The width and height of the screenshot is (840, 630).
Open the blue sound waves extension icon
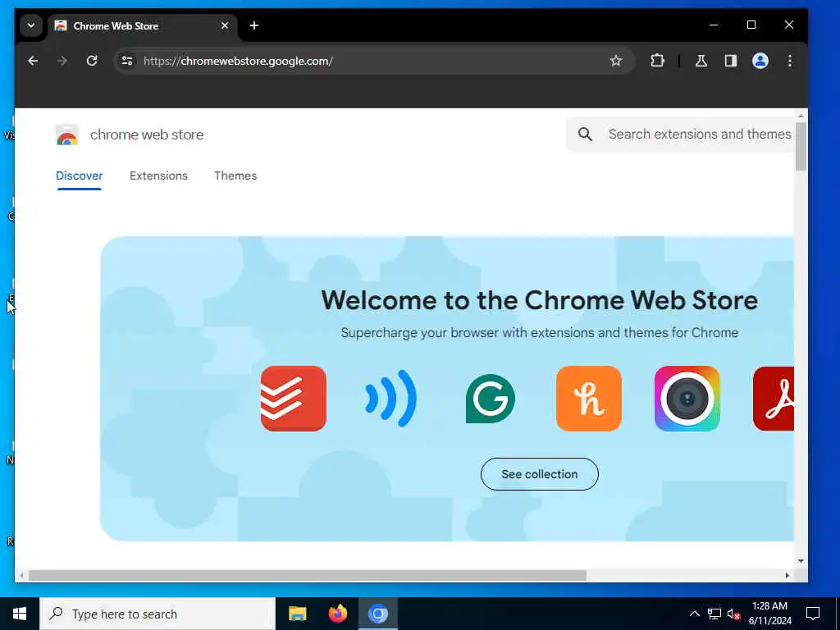390,399
